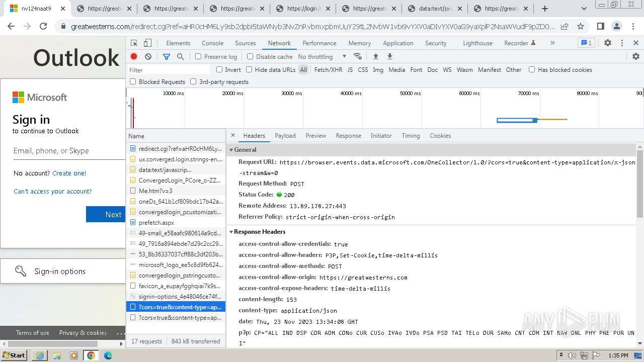Share this page icon in address bar
This screenshot has height=362, width=644.
pyautogui.click(x=565, y=27)
